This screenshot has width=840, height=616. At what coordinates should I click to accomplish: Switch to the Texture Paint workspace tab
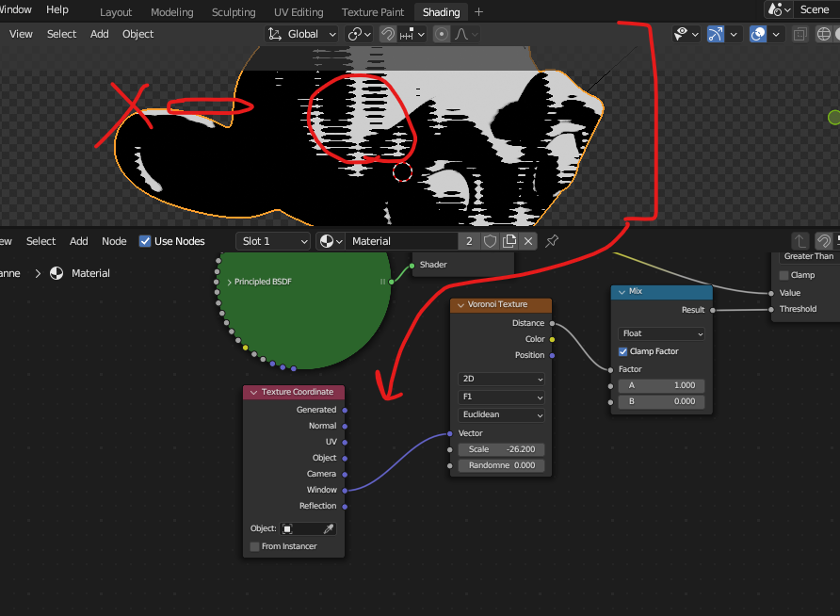(x=373, y=12)
